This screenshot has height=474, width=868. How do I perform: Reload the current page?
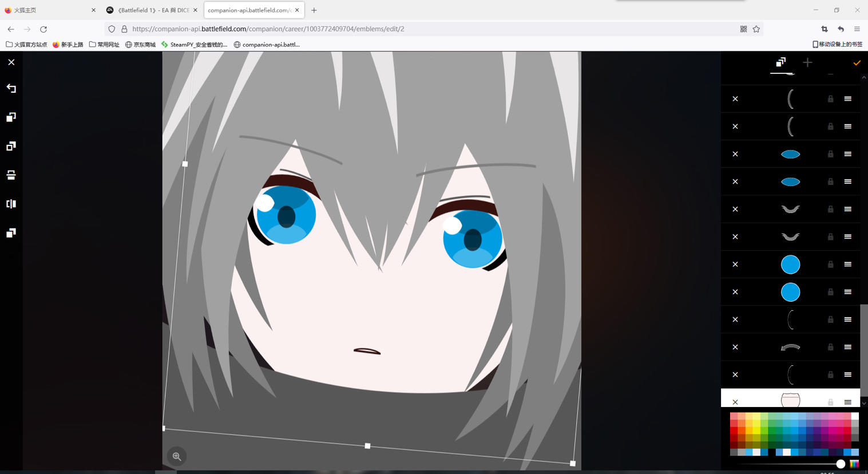coord(43,29)
